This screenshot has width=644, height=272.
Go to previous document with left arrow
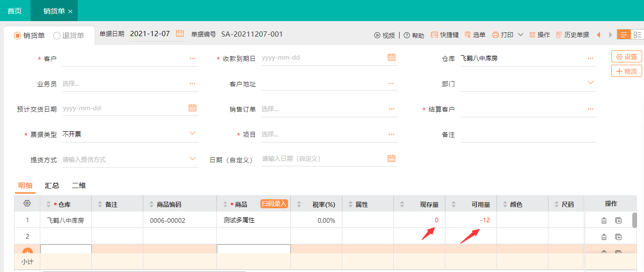[x=598, y=35]
